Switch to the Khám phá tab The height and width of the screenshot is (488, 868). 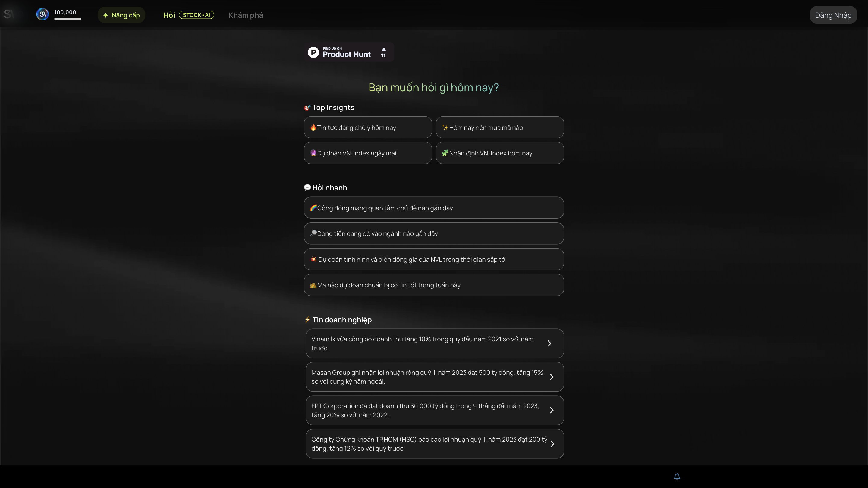tap(246, 15)
